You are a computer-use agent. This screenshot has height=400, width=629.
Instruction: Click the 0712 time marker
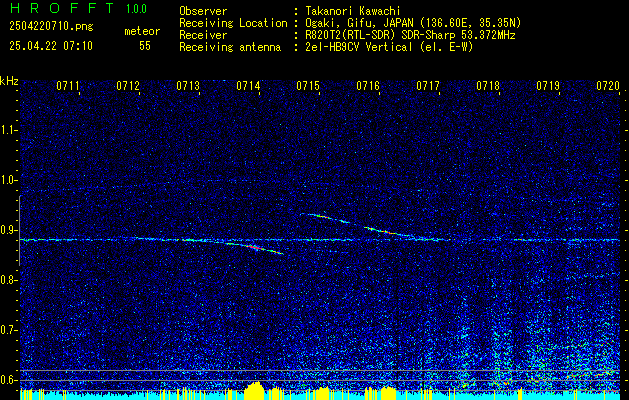tap(128, 86)
